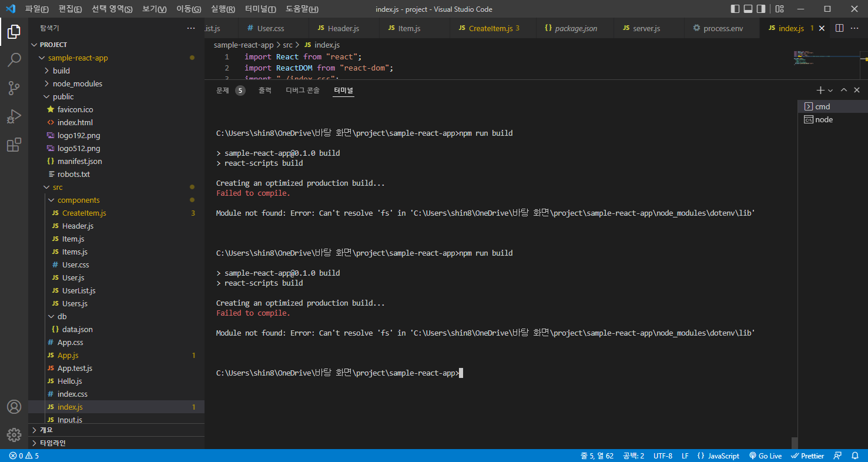This screenshot has width=868, height=462.
Task: Open the Extensions view icon
Action: tap(14, 145)
